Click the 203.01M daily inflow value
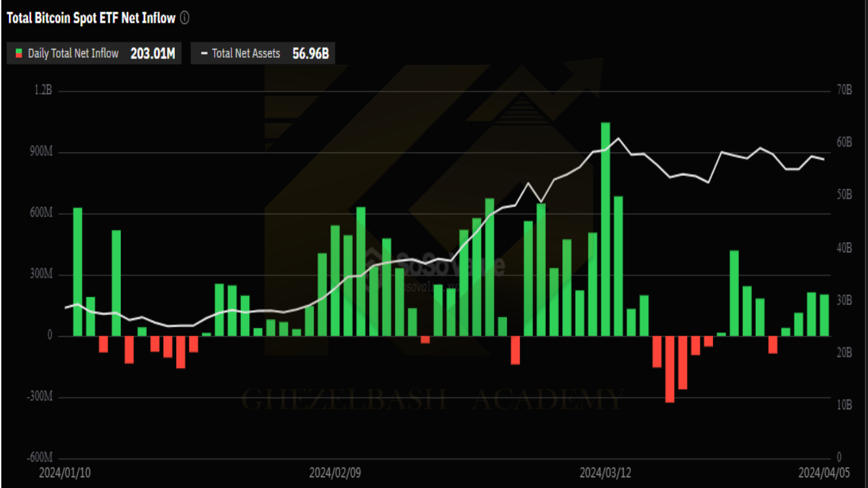 pos(153,53)
